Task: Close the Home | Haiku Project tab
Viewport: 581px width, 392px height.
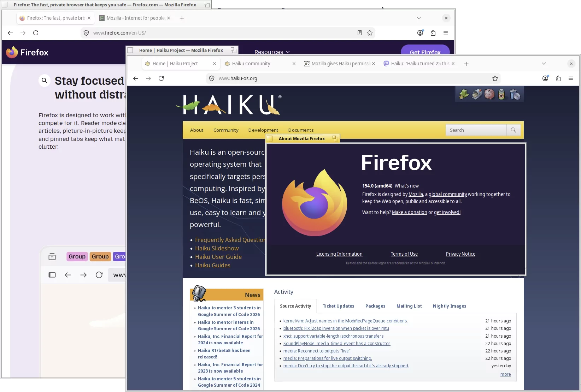Action: pos(214,64)
